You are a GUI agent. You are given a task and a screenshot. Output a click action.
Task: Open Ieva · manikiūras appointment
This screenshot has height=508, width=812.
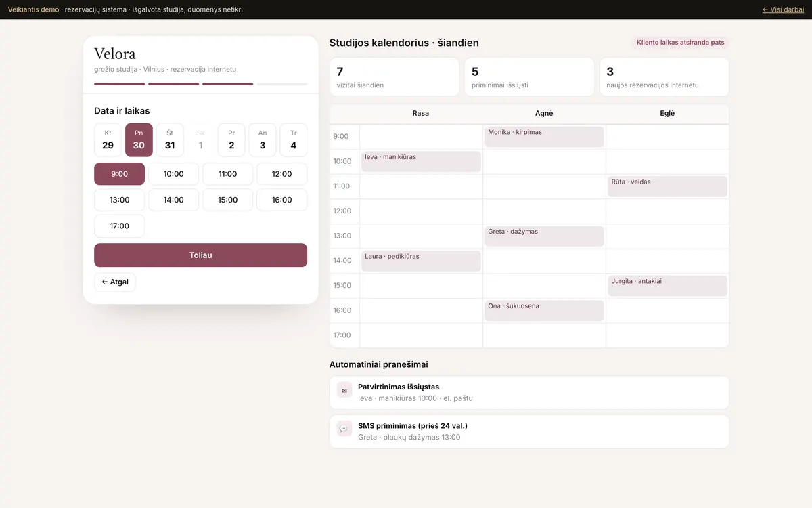tap(421, 162)
